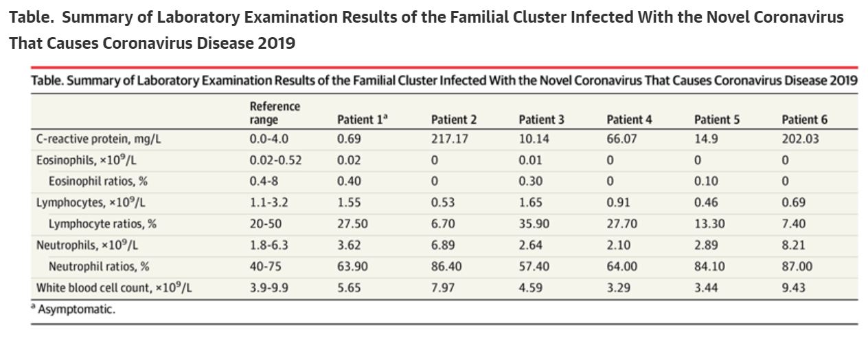Select the Reference range column header

[x=275, y=113]
